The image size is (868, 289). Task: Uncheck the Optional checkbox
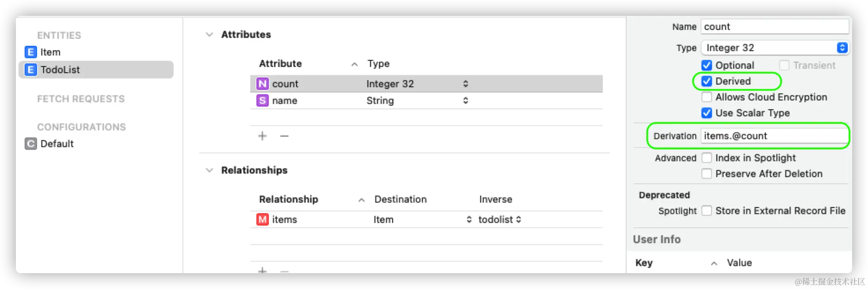point(707,65)
